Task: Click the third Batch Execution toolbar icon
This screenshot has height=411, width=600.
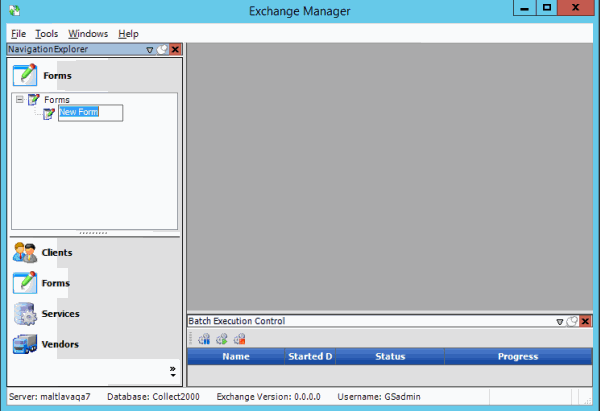Action: click(x=238, y=339)
